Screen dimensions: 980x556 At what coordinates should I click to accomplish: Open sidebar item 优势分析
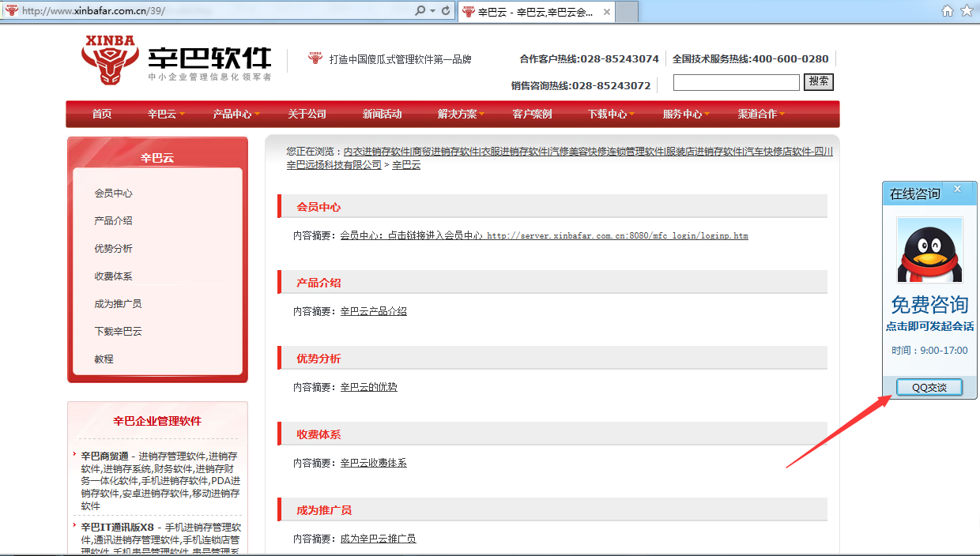tap(114, 249)
